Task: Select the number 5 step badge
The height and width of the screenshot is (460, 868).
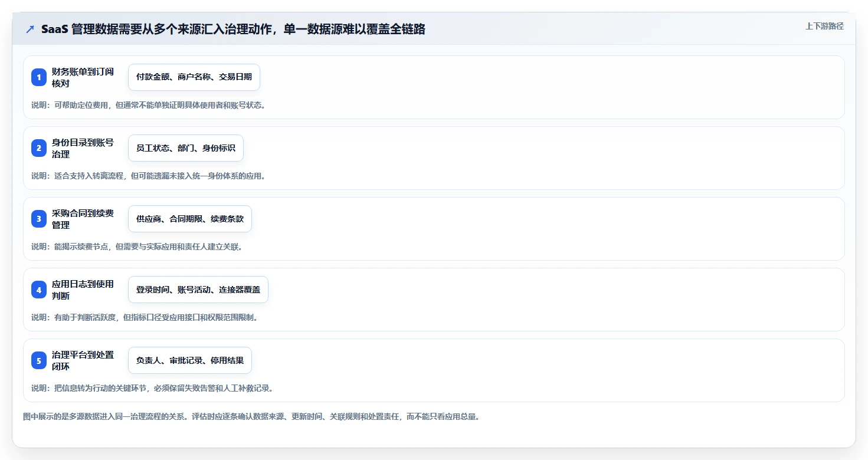Action: pyautogui.click(x=39, y=360)
